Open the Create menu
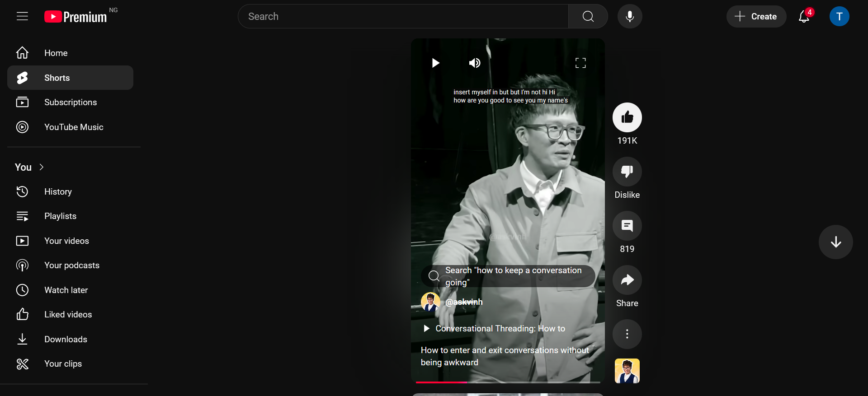Screen dimensions: 868x396 tap(756, 16)
